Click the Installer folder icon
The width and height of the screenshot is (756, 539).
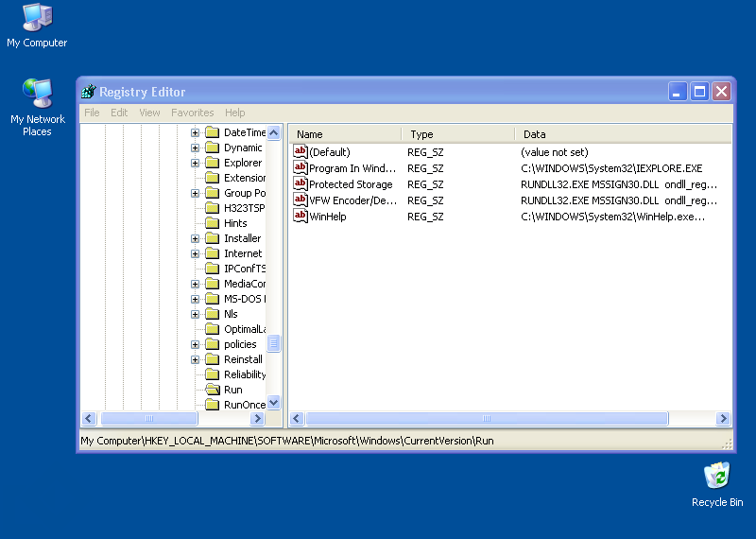coord(212,238)
